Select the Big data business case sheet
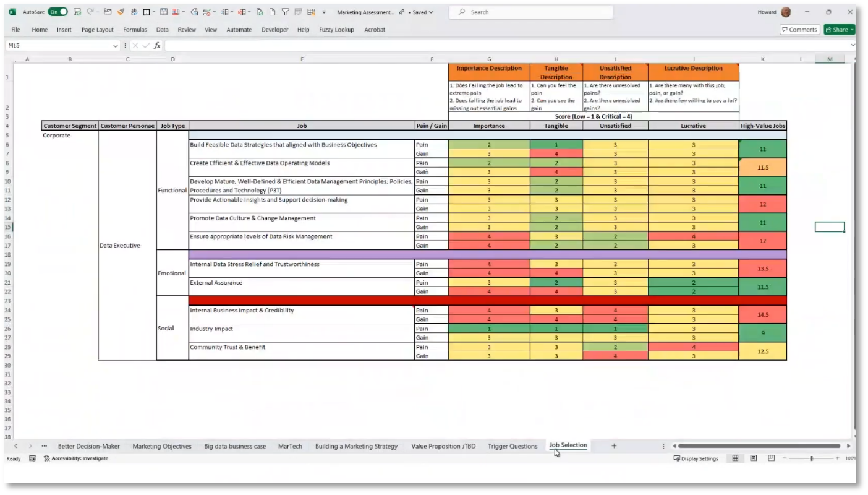Viewport: 868px width, 495px height. point(235,446)
